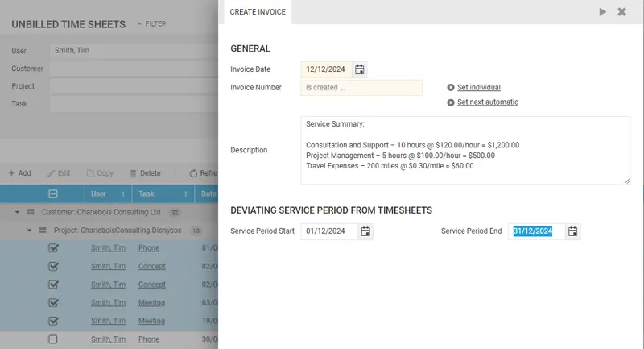Toggle the select-all checkbox in table header

(x=53, y=193)
